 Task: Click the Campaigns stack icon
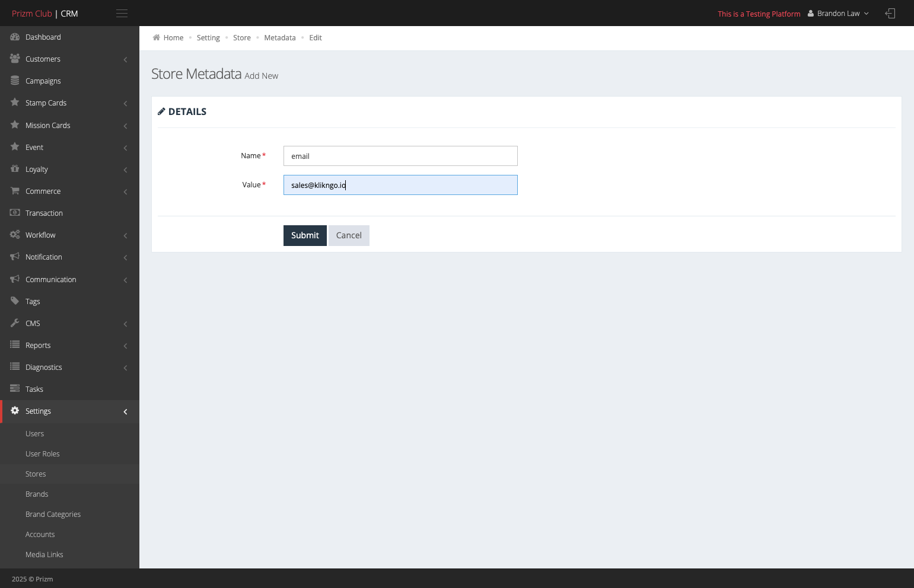15,81
